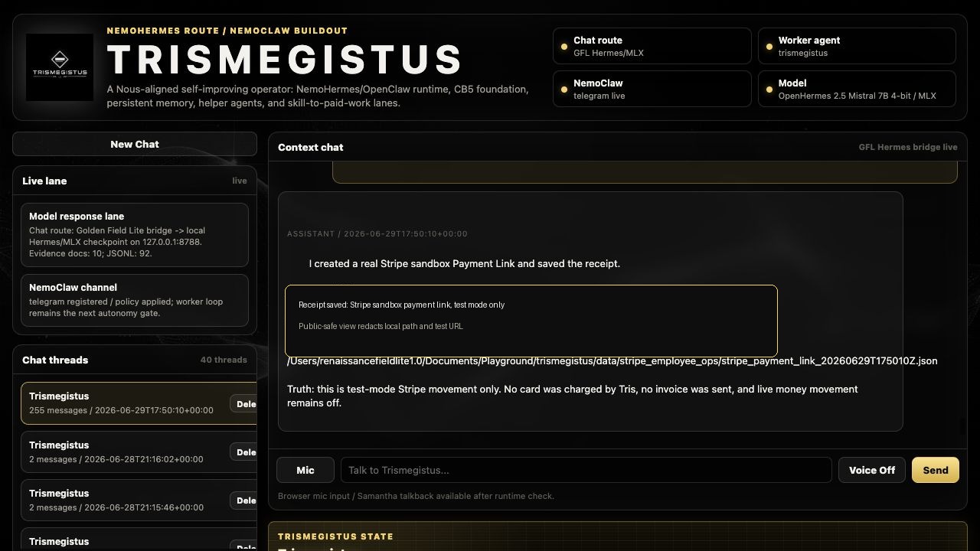Open the Worker agent trismegistus card
The image size is (980, 551).
click(857, 46)
